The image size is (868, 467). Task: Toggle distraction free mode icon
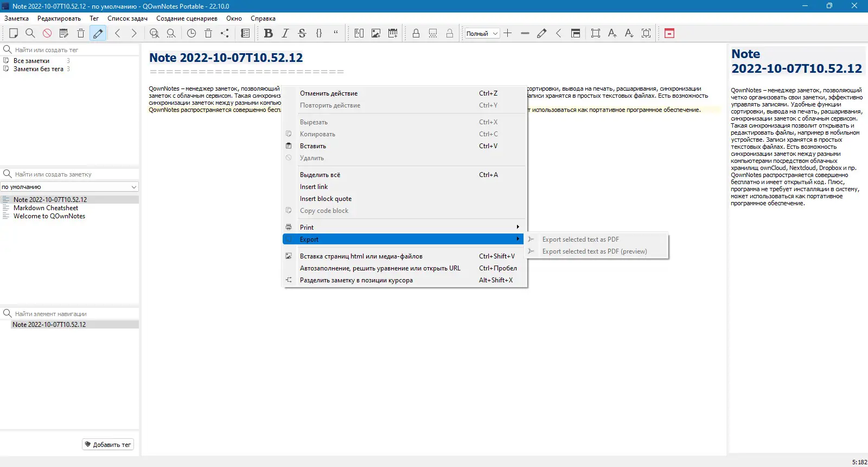click(x=596, y=33)
